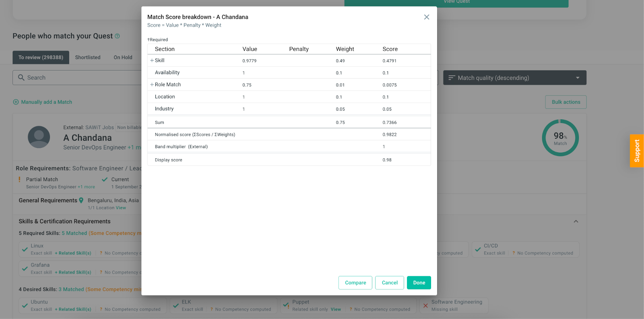Expand the Role Match section row
644x319 pixels.
click(152, 85)
